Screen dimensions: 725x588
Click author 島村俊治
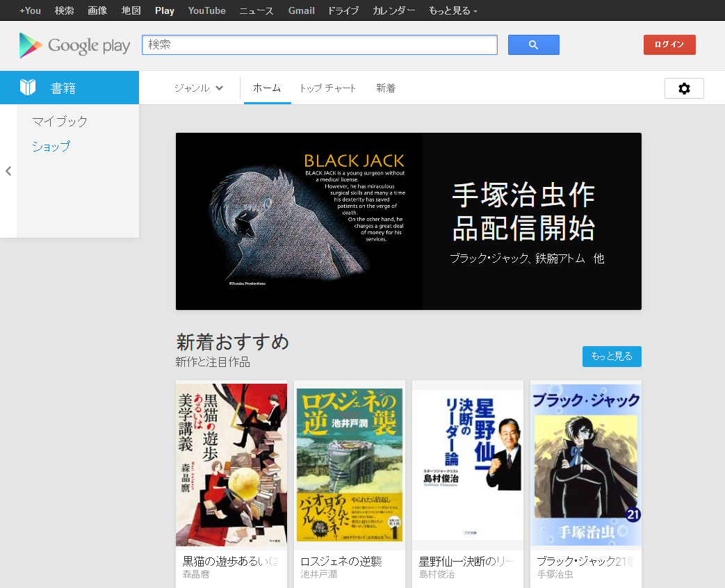click(x=437, y=575)
